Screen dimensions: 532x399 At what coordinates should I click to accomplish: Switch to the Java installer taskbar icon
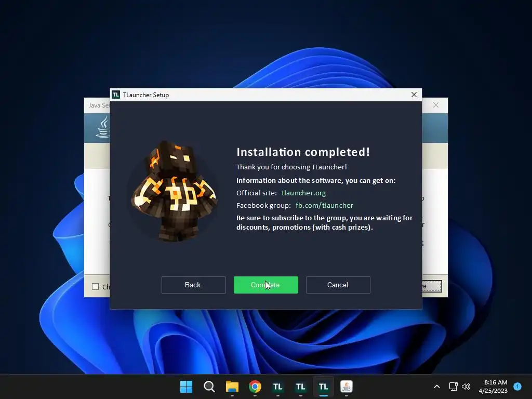coord(347,387)
